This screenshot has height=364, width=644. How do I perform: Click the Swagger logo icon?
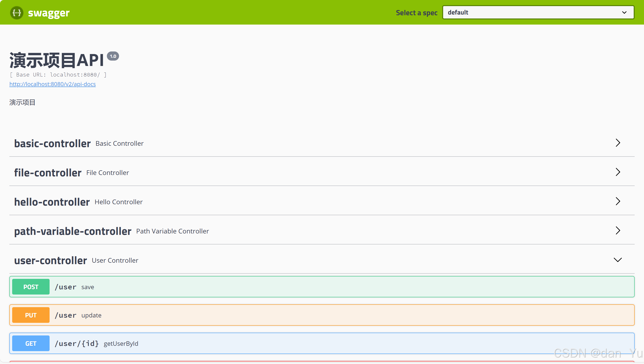pyautogui.click(x=16, y=12)
